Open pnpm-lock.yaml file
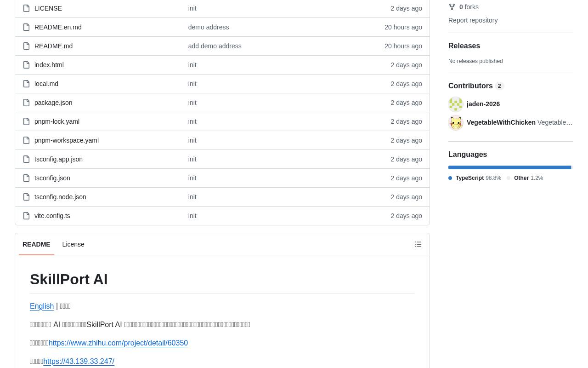Screen dimensions: 588x368 coord(57,121)
